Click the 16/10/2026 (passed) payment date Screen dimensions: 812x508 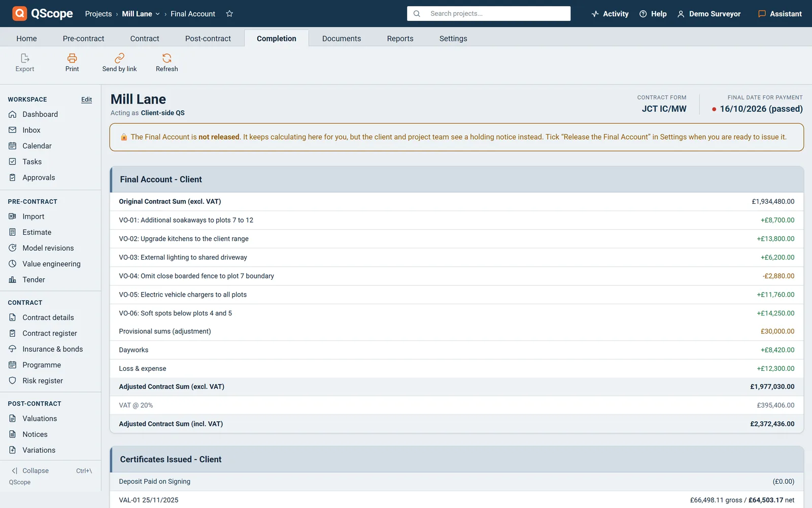point(761,109)
